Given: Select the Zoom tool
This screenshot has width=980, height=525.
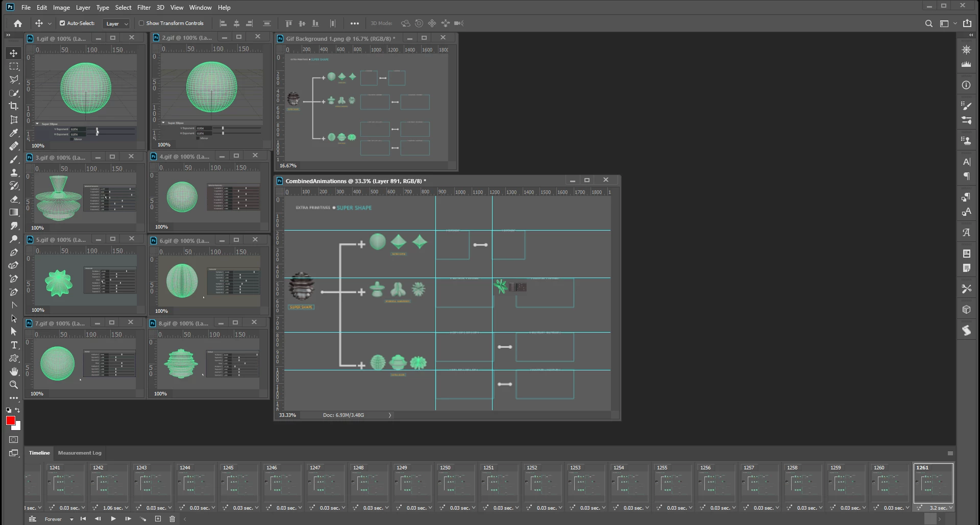Looking at the screenshot, I should coord(14,385).
